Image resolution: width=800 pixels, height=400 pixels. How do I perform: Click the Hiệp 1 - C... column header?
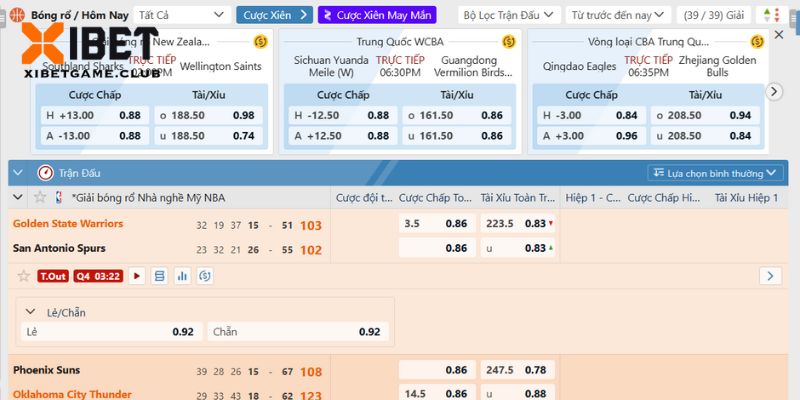[593, 197]
